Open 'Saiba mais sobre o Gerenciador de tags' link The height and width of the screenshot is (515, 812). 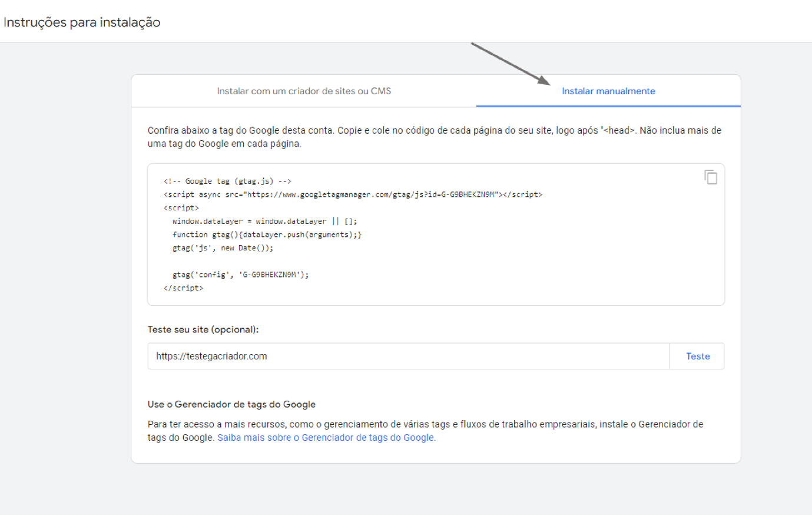tap(327, 438)
